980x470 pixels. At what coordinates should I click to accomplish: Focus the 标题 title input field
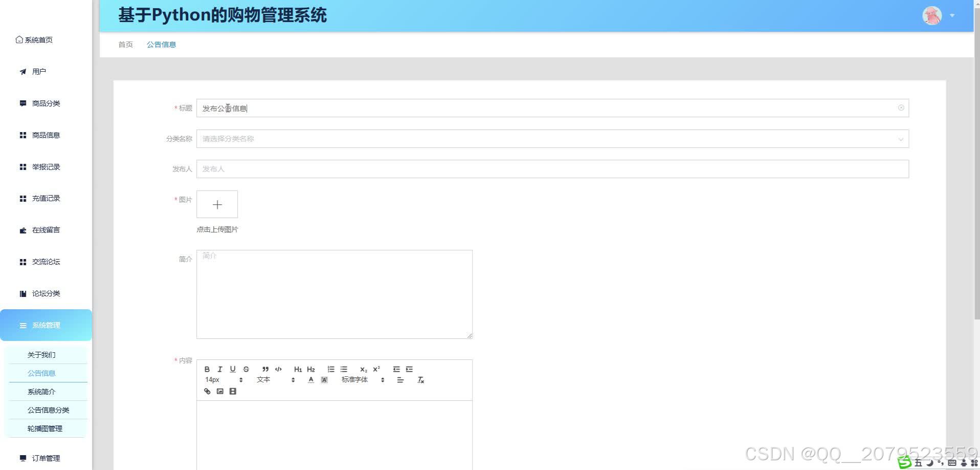click(x=552, y=108)
